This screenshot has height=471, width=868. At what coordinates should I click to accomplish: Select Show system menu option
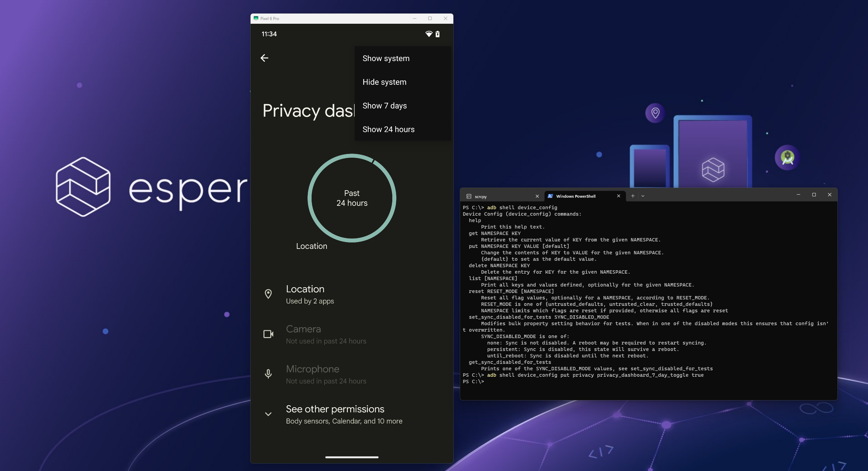pos(386,58)
